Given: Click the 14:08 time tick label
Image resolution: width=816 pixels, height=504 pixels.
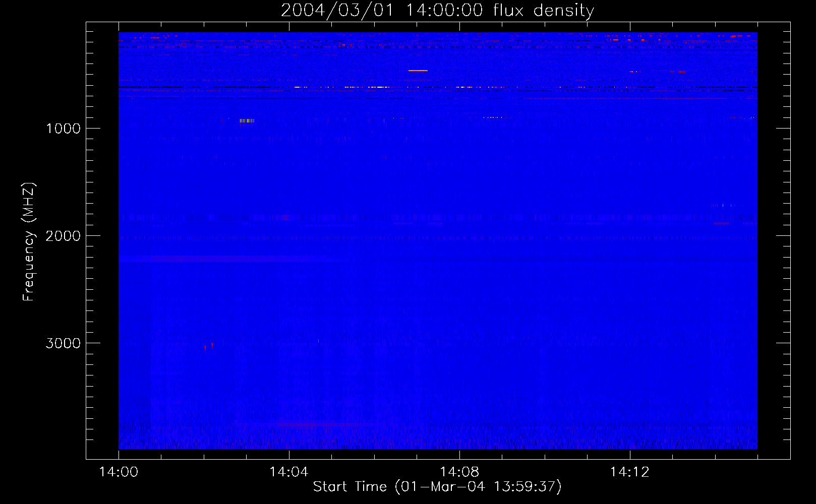Looking at the screenshot, I should click(459, 472).
